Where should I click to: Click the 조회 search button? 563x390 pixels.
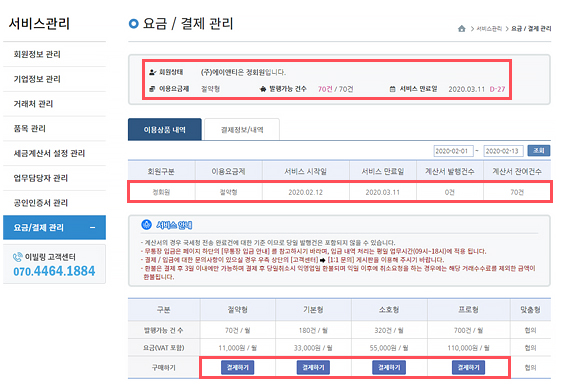click(x=539, y=151)
